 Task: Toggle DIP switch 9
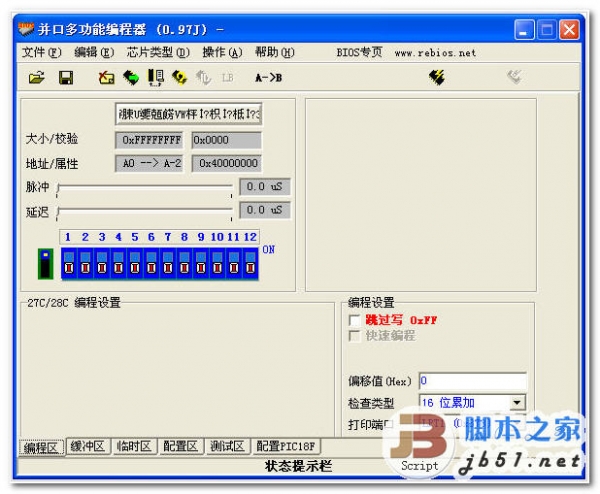point(201,264)
